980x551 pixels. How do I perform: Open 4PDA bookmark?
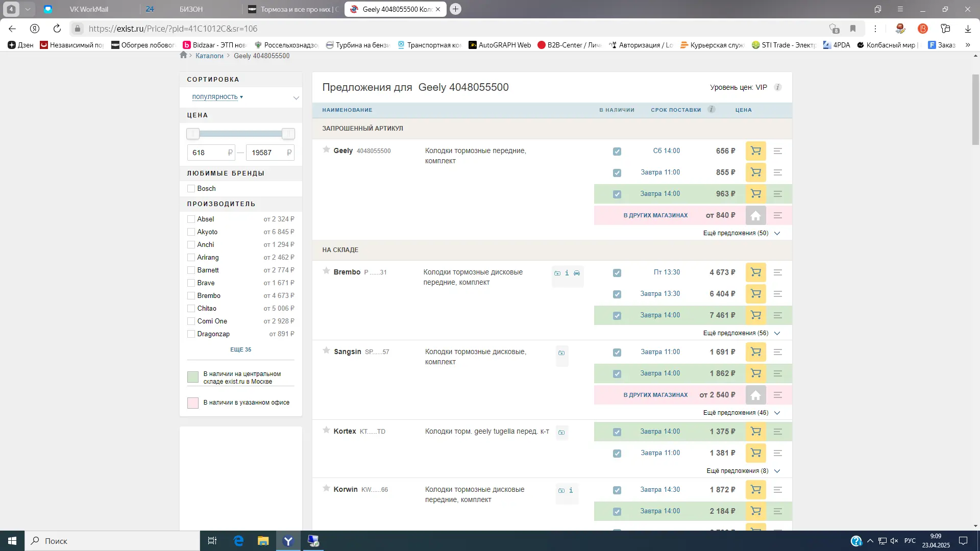coord(837,45)
